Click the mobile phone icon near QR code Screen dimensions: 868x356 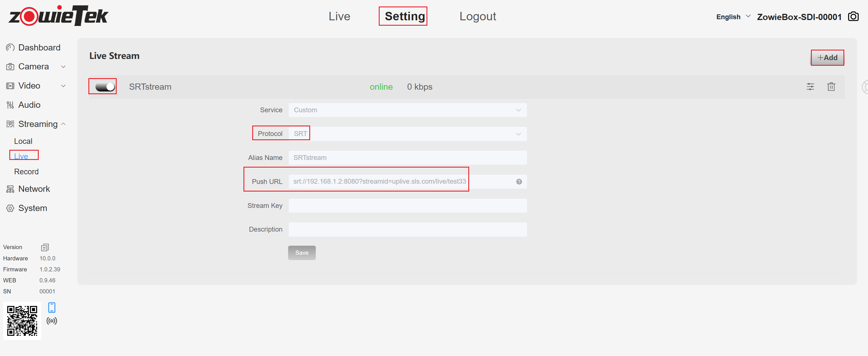click(52, 307)
